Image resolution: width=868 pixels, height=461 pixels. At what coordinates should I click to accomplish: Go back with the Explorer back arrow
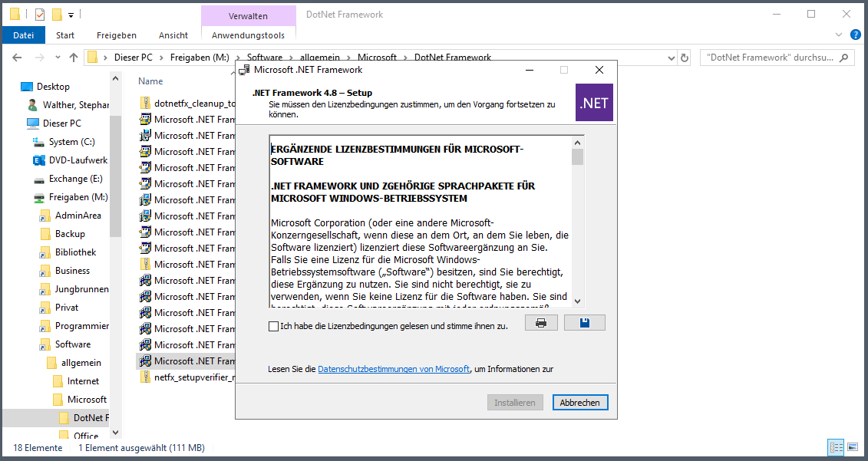point(17,58)
